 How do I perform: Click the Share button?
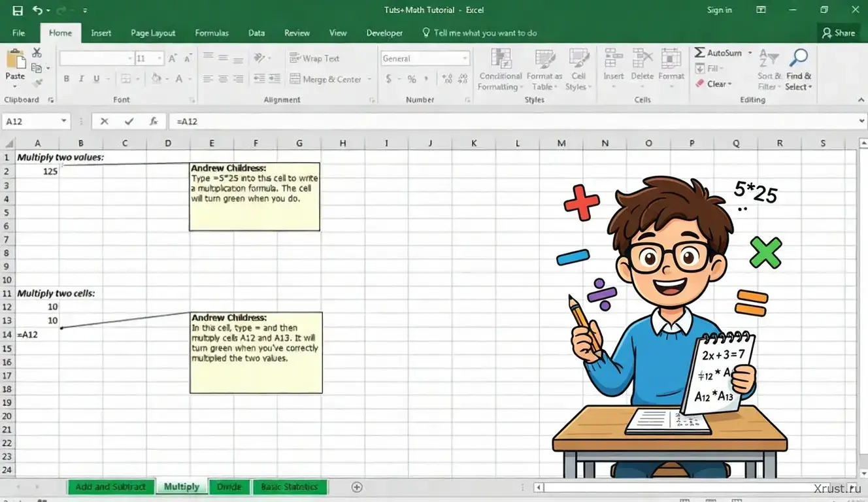coord(838,33)
